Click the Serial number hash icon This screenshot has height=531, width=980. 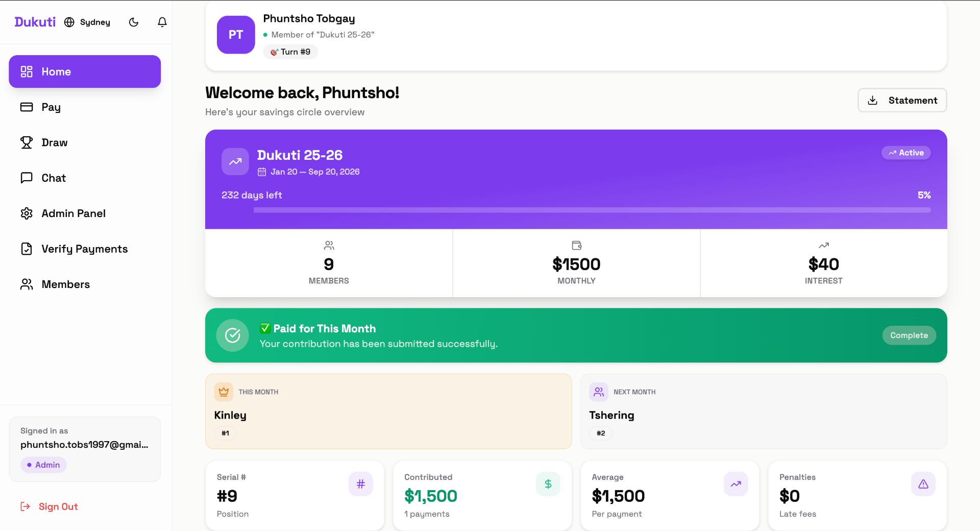[361, 484]
